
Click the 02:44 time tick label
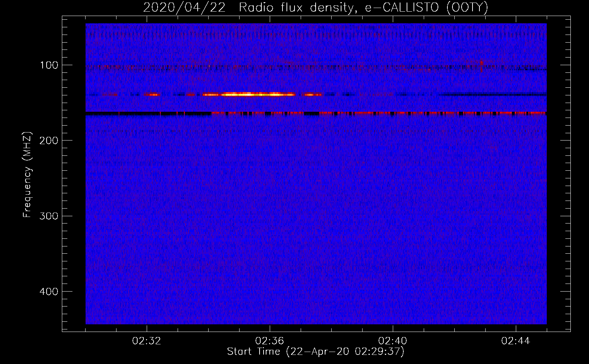(515, 341)
